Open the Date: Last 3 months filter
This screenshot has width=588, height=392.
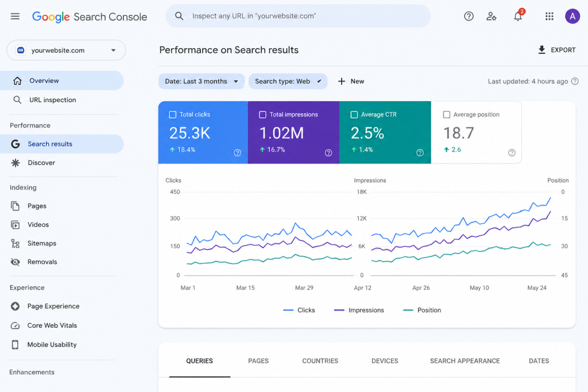click(202, 81)
